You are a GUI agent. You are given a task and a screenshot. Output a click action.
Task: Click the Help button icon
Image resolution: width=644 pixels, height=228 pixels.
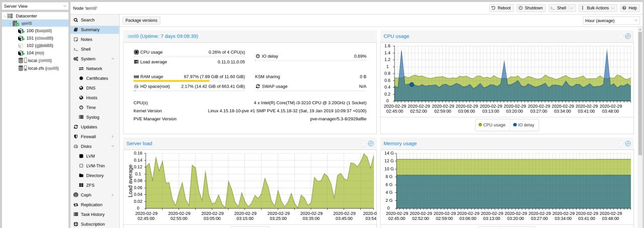tap(624, 8)
